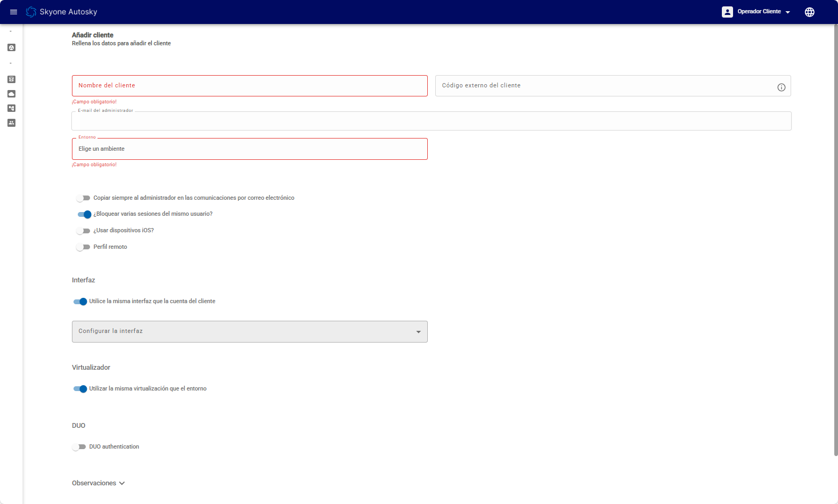Screen dimensions: 838x504
Task: Click the tree structure sidebar icon
Action: click(11, 108)
